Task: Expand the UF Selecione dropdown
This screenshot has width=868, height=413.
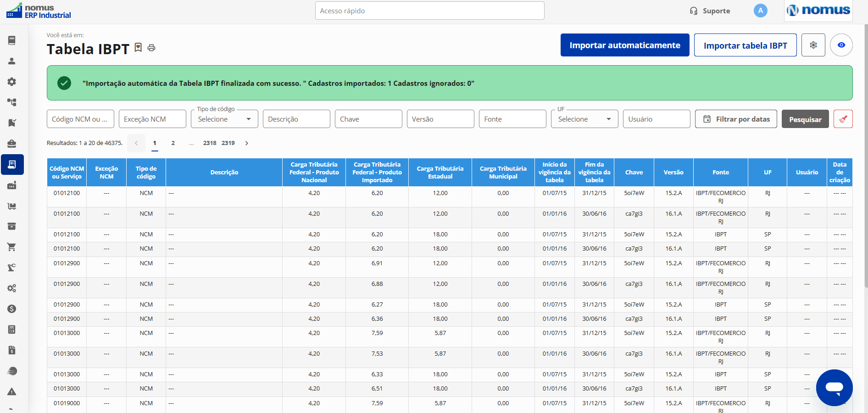Action: [x=584, y=119]
